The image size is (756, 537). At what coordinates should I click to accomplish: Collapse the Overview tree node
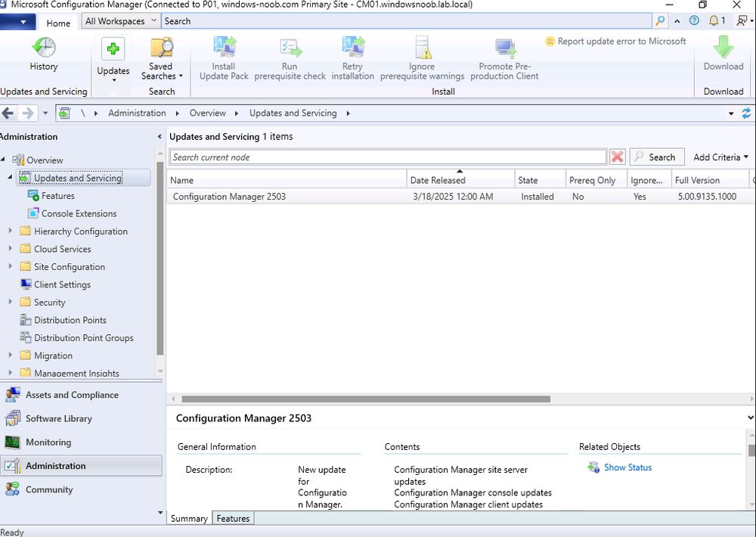coord(3,160)
